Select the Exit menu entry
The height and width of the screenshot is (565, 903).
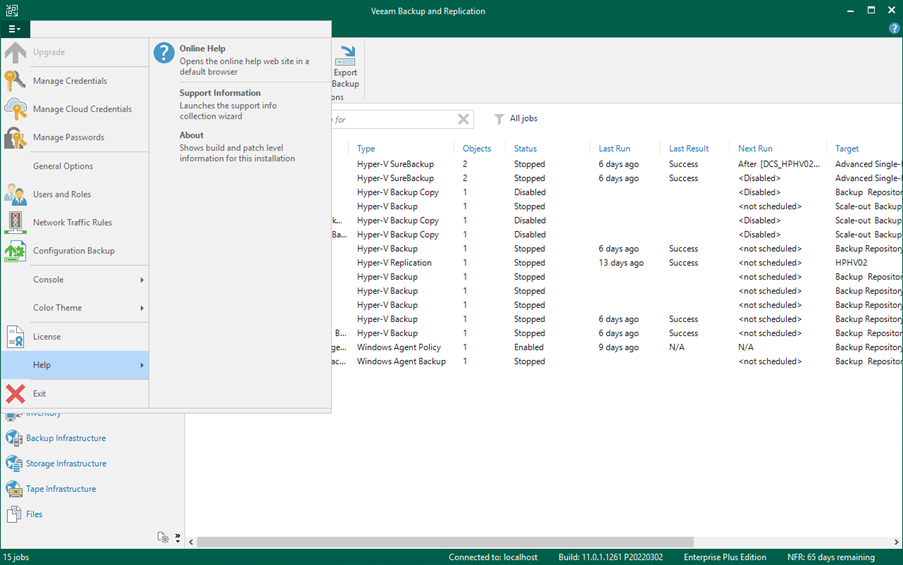coord(75,393)
